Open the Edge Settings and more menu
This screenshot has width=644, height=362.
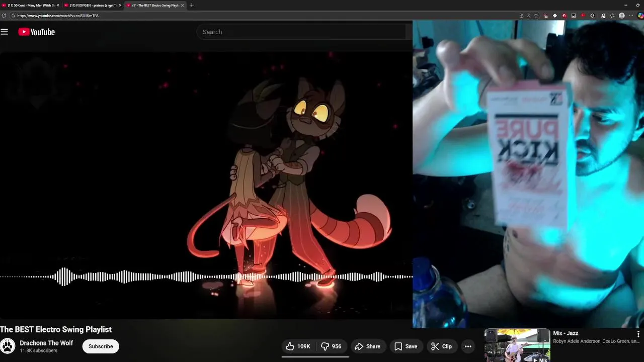pos(631,16)
